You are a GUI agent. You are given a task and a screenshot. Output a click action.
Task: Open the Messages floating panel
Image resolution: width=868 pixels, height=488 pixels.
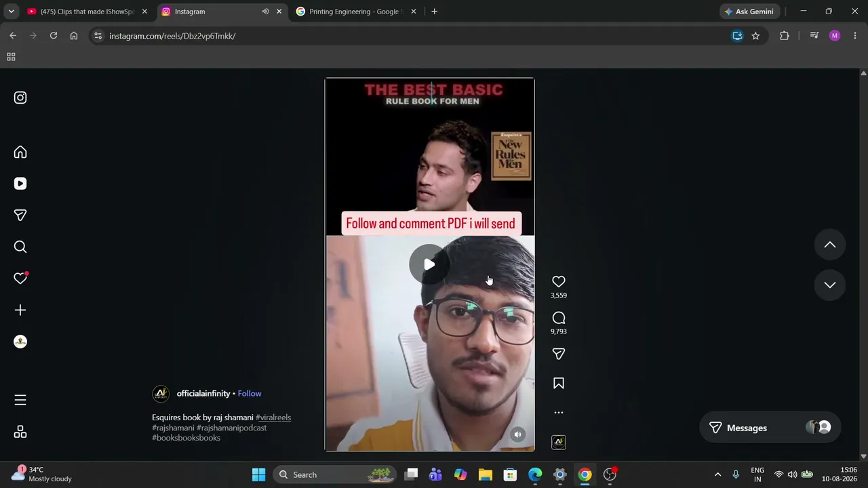[x=770, y=428]
